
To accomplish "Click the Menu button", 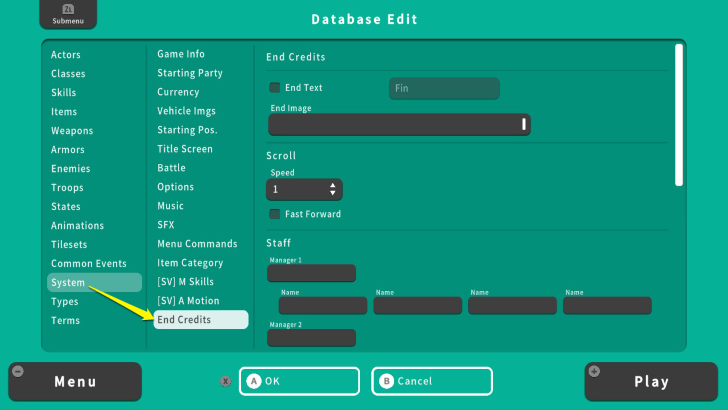I will pos(75,382).
